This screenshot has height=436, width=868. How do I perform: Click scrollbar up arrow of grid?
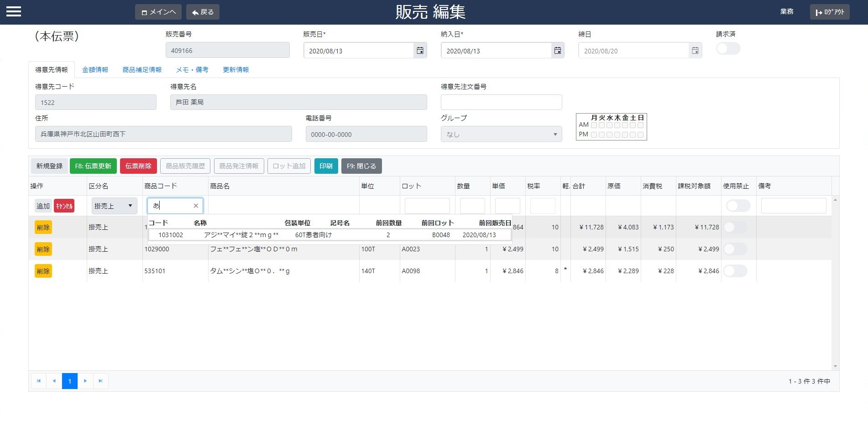tap(835, 200)
